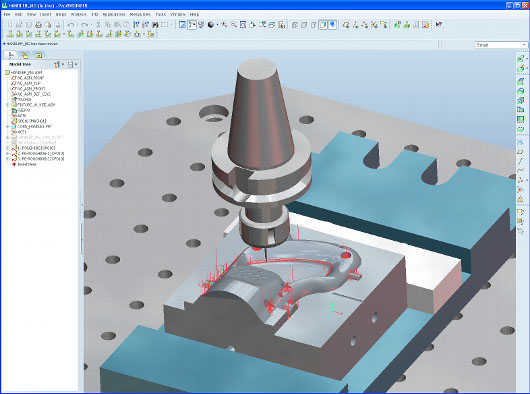Click the binoculars Find icon
The height and width of the screenshot is (394, 530).
click(x=155, y=25)
